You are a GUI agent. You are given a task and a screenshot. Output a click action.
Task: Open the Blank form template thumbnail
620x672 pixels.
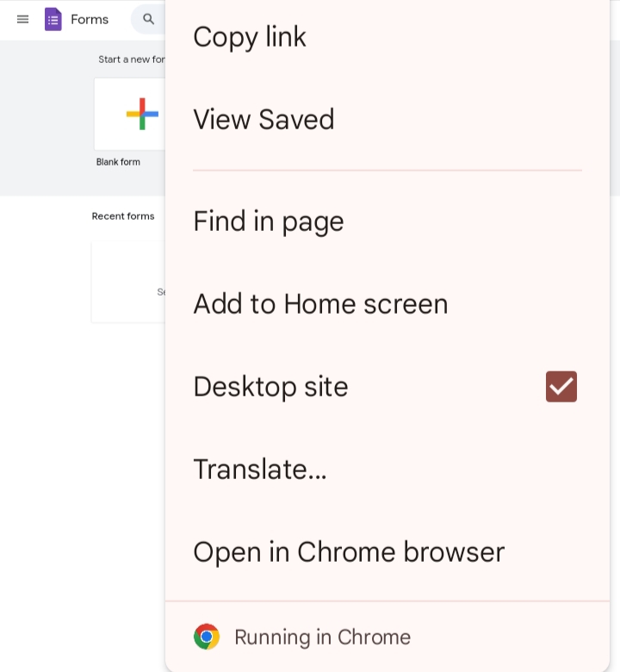tap(130, 114)
